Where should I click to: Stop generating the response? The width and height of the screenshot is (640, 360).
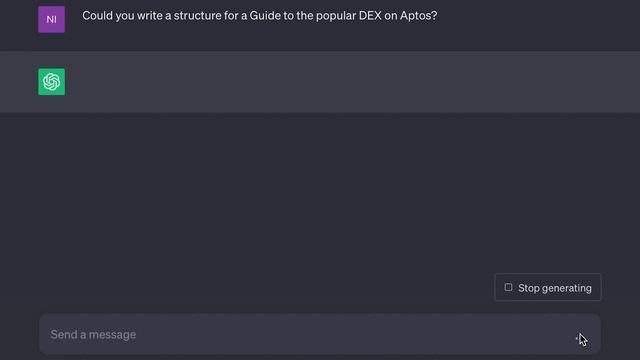point(548,287)
